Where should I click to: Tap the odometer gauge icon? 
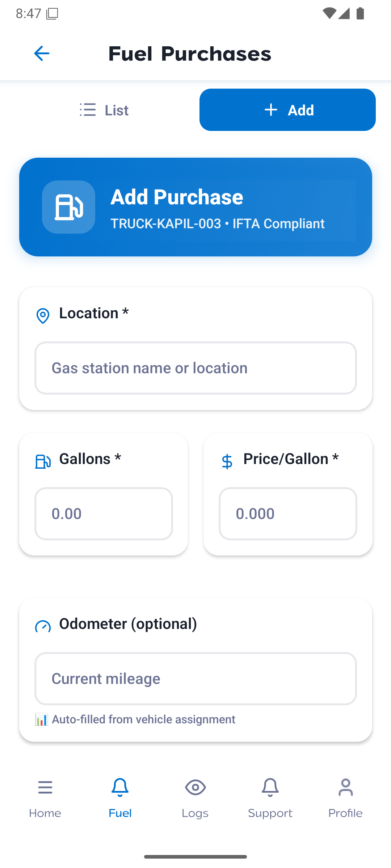[43, 626]
